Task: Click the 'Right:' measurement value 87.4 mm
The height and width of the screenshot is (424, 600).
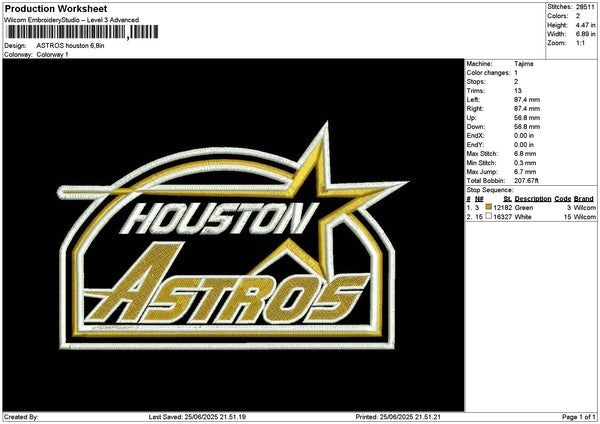Action: click(x=527, y=109)
